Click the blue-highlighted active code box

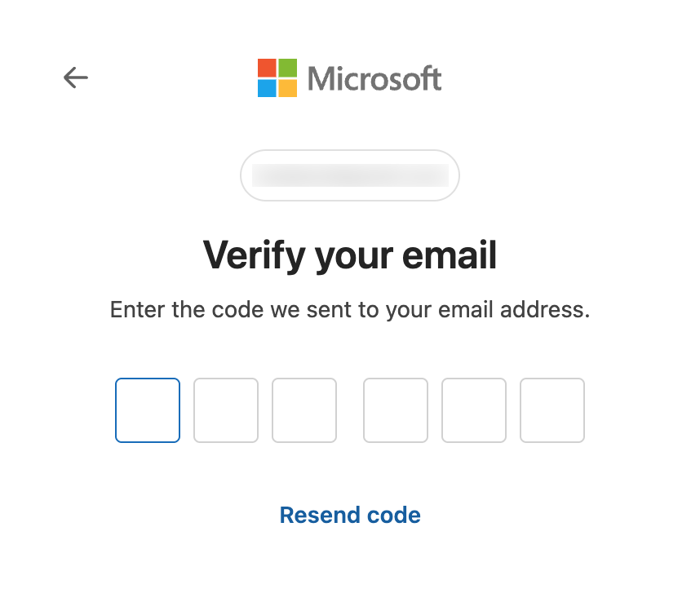[x=147, y=410]
